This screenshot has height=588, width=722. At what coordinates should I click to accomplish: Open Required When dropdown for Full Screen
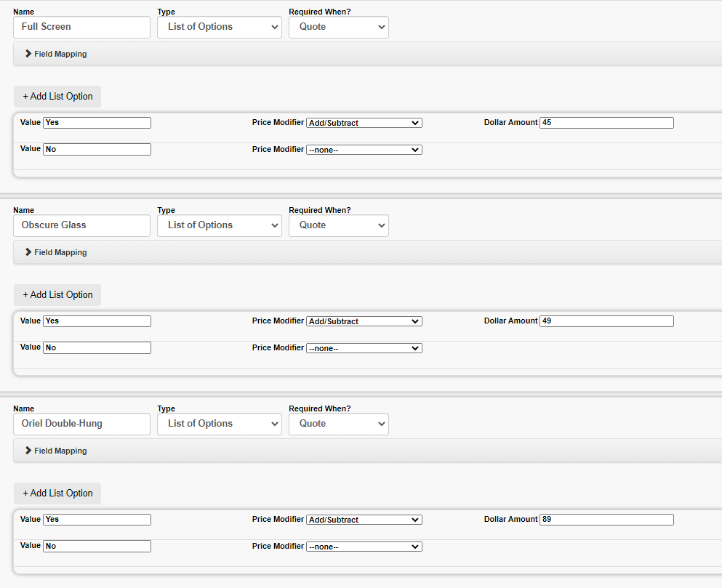[338, 27]
